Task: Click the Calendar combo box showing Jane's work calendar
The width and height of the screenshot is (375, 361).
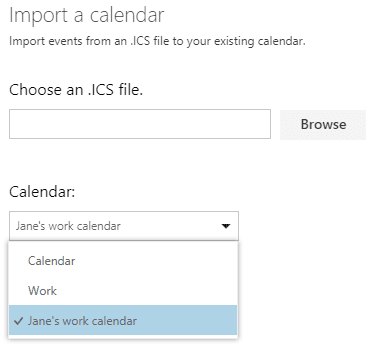Action: [x=124, y=226]
